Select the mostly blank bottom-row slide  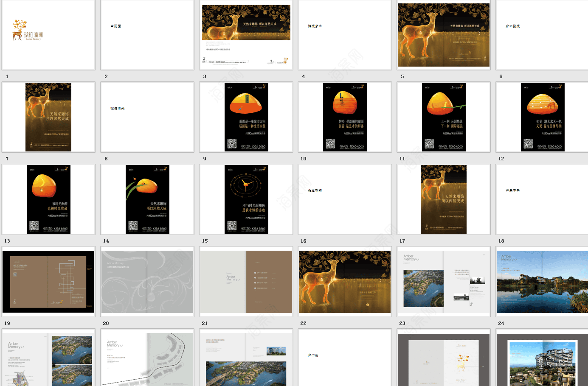click(x=345, y=358)
